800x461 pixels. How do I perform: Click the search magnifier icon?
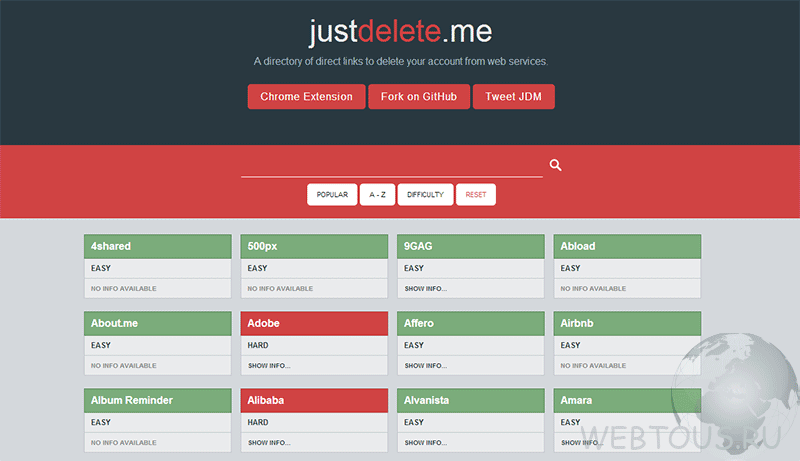555,165
